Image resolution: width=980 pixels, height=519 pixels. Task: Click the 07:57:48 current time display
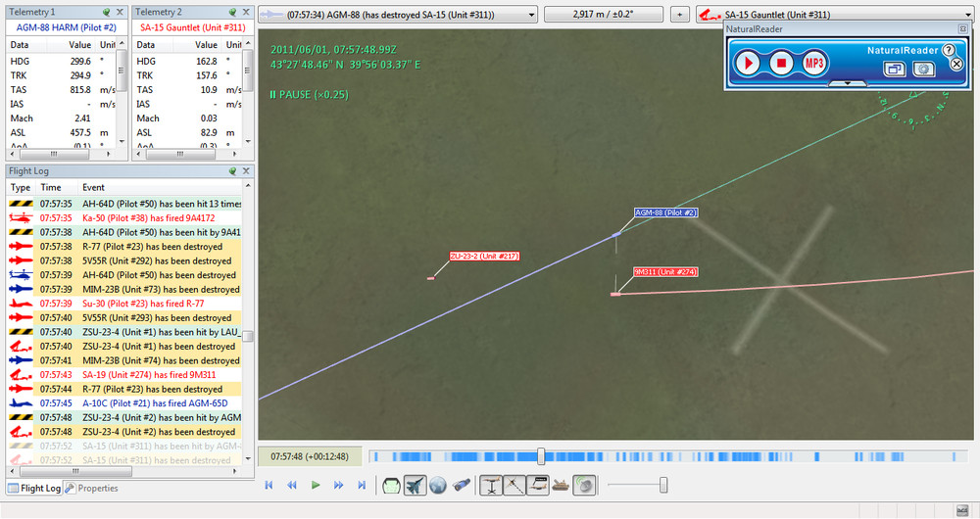(x=310, y=456)
